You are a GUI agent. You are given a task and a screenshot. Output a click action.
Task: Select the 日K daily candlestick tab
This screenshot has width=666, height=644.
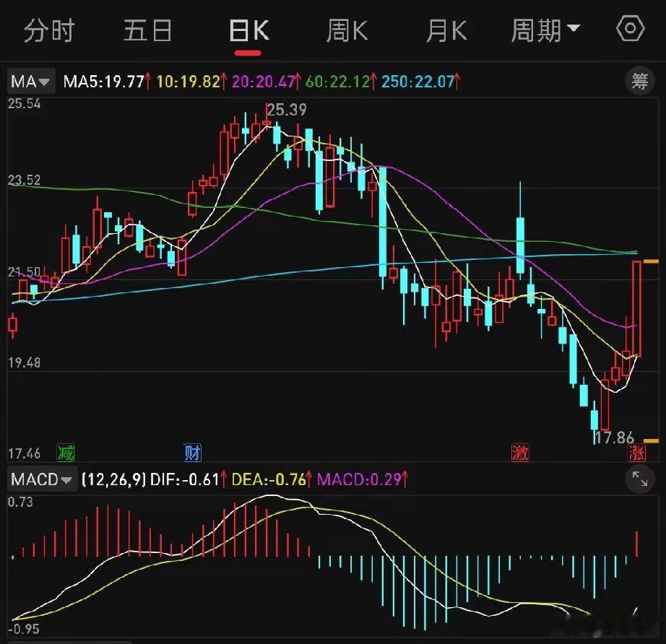[248, 30]
